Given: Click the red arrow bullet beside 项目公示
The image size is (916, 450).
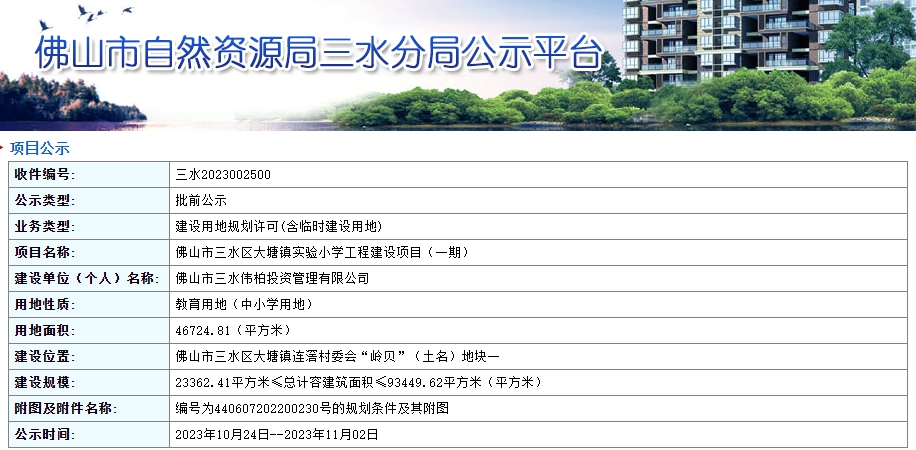Looking at the screenshot, I should point(2,148).
